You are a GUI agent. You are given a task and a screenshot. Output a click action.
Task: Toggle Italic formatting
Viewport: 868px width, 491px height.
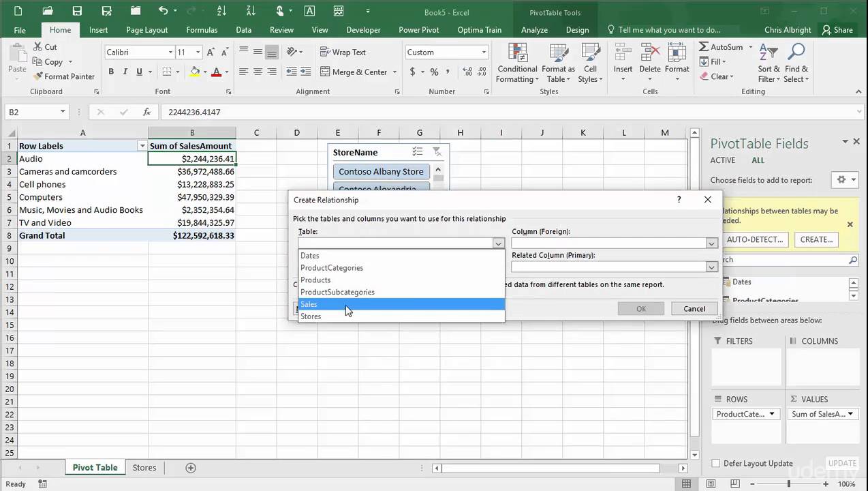coord(125,72)
